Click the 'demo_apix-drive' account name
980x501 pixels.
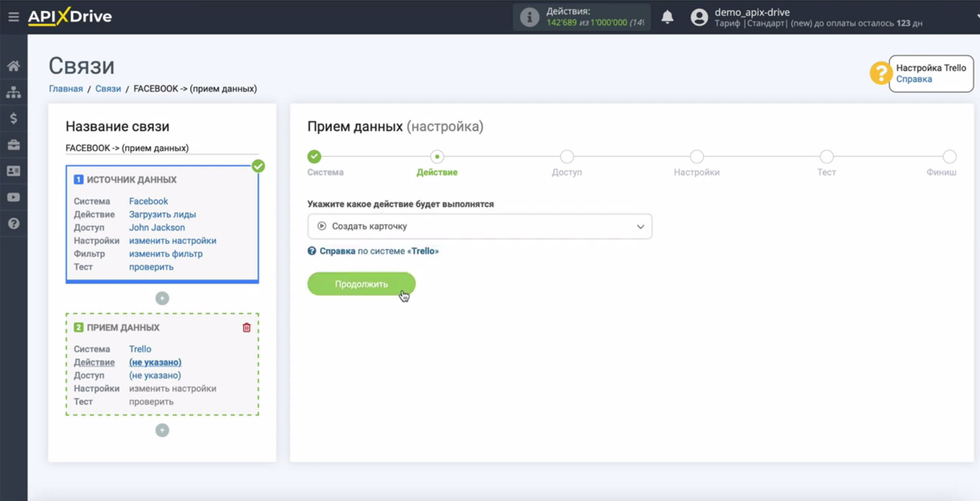752,12
